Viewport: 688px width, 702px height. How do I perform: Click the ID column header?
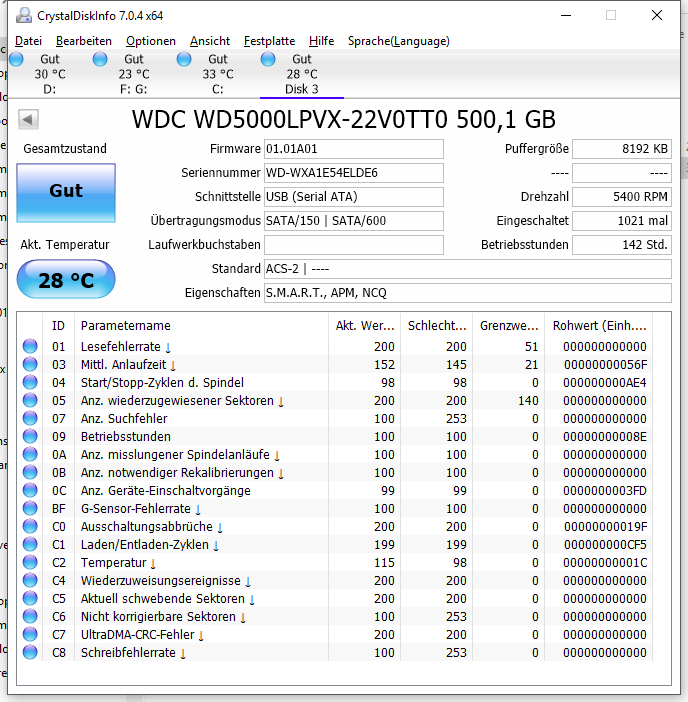(x=58, y=325)
